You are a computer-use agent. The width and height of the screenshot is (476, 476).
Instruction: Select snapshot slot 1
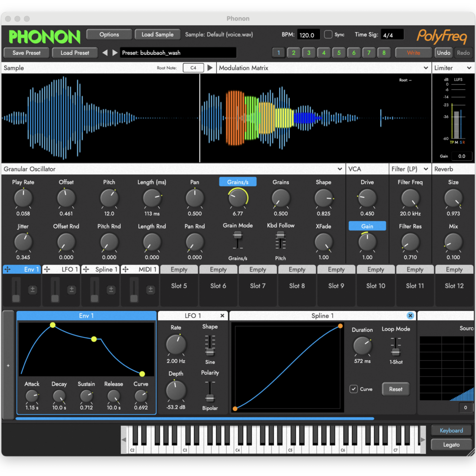[279, 53]
